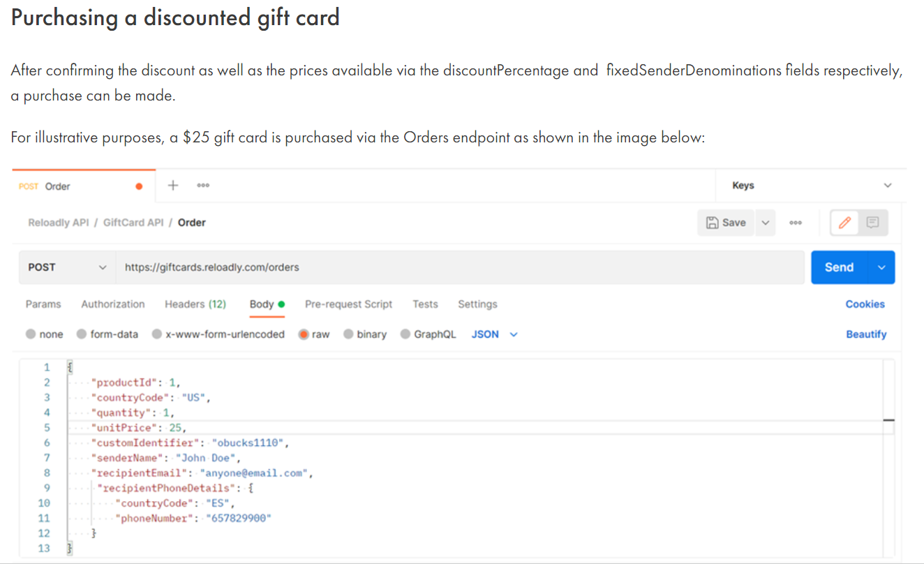Click the GiftCard API breadcrumb

[133, 223]
